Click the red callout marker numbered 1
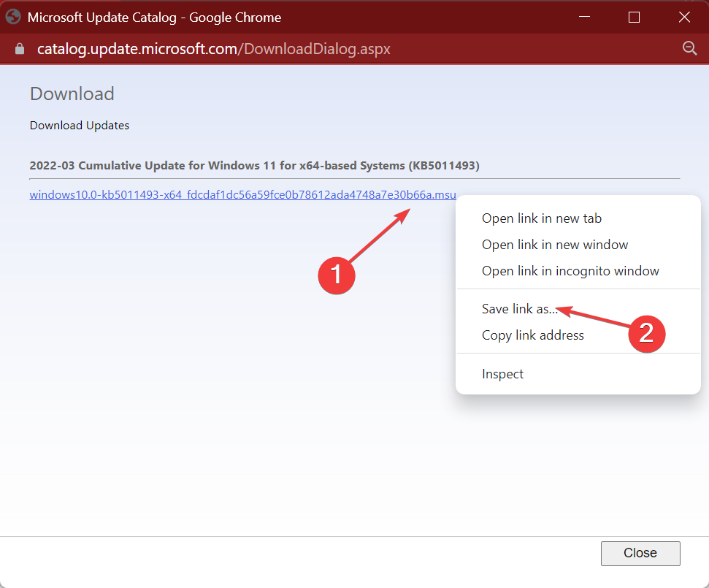 click(337, 275)
